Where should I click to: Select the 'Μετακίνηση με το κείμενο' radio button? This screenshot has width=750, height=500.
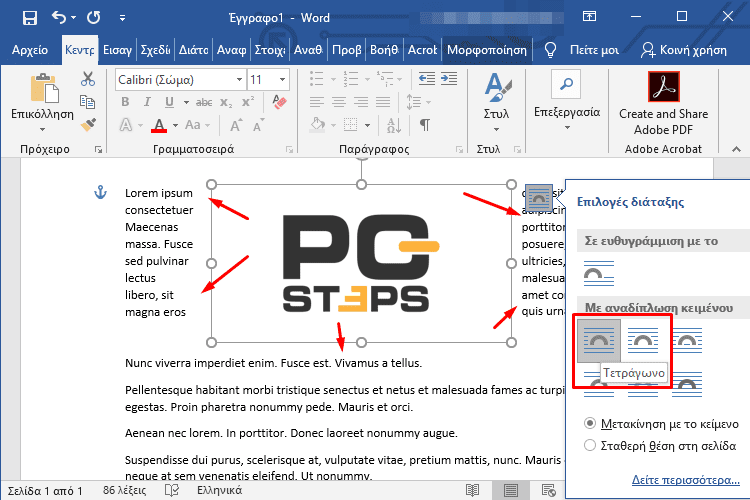(x=591, y=423)
